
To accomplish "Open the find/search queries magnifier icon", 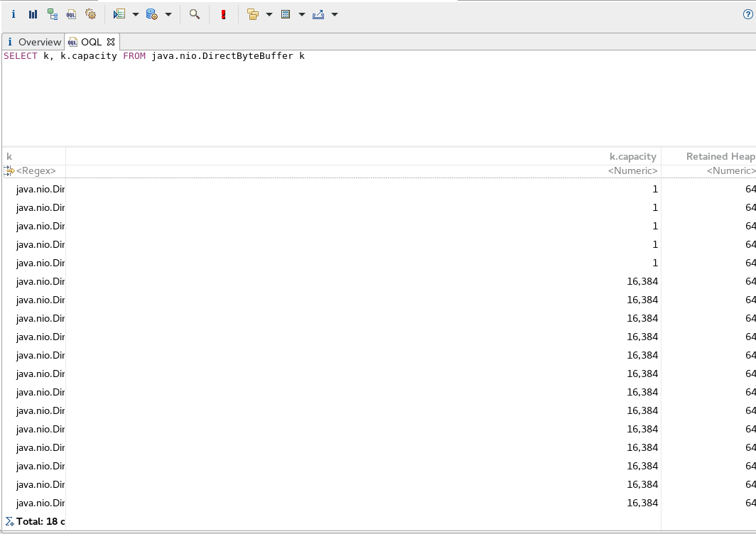I will (195, 14).
